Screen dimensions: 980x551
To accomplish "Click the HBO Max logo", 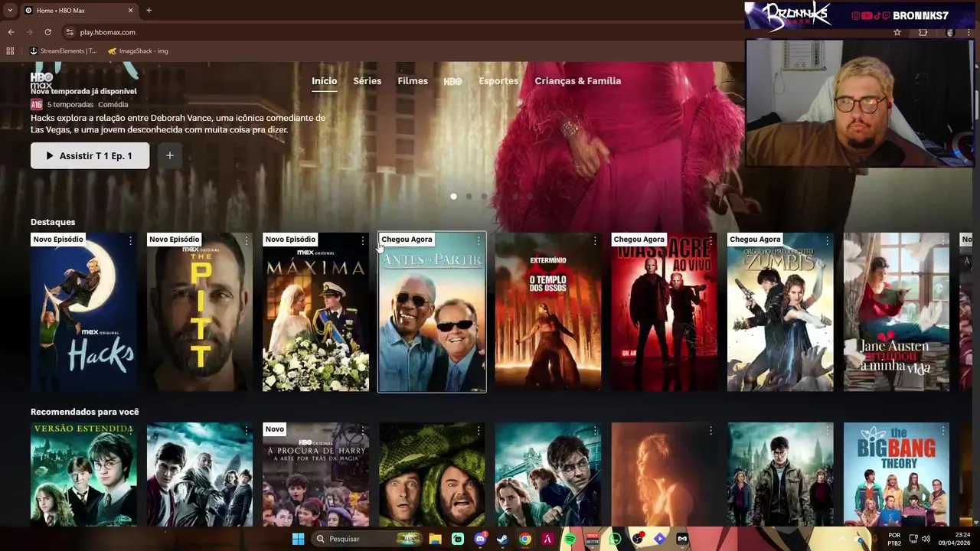I will pos(41,80).
